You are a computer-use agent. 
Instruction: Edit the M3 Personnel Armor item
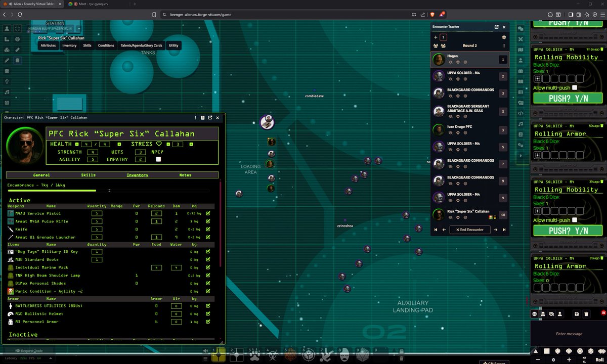[208, 322]
